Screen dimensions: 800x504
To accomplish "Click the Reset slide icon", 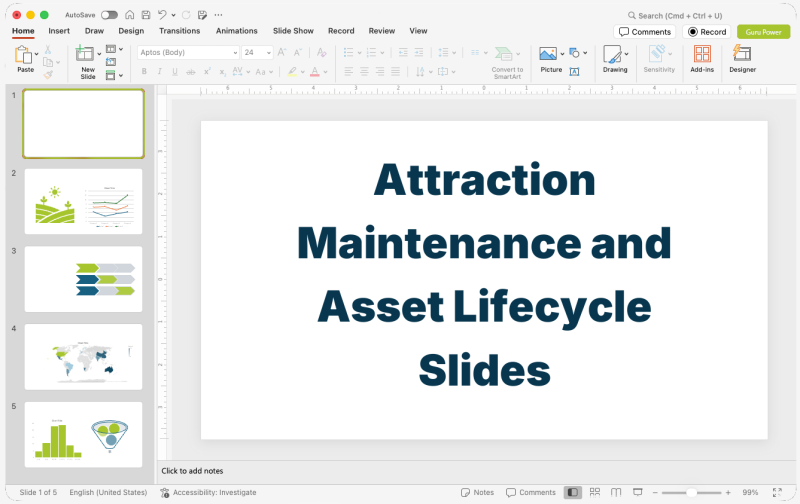I will point(111,62).
